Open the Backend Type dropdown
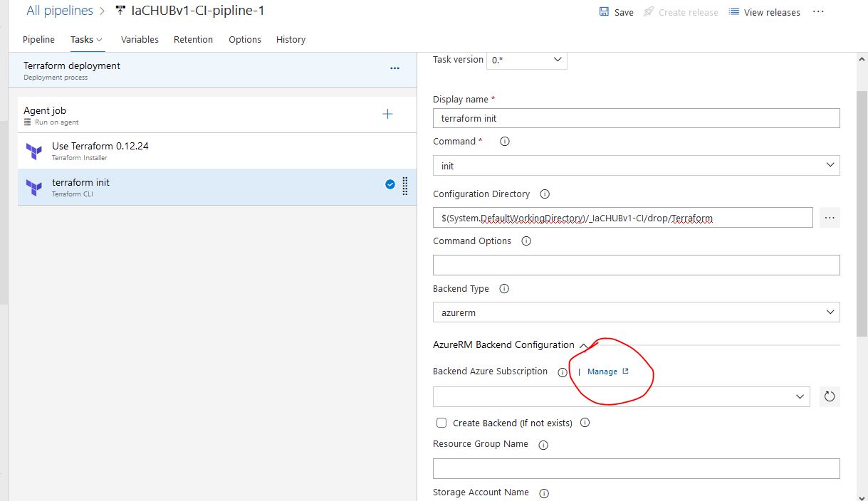 tap(636, 312)
